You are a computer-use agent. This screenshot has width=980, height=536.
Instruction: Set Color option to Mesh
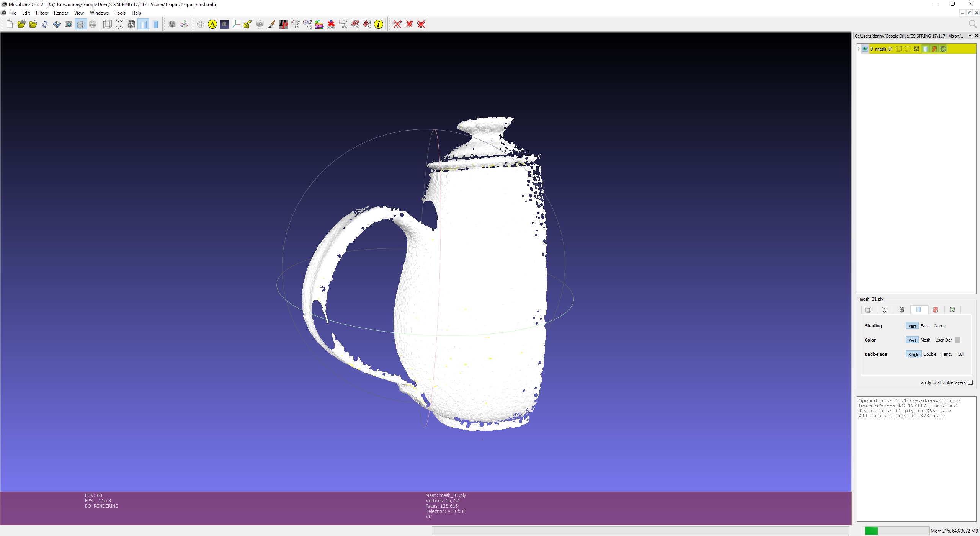tap(925, 340)
